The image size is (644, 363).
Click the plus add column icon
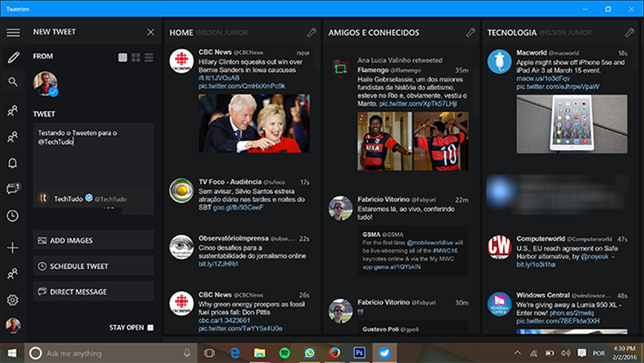click(12, 248)
